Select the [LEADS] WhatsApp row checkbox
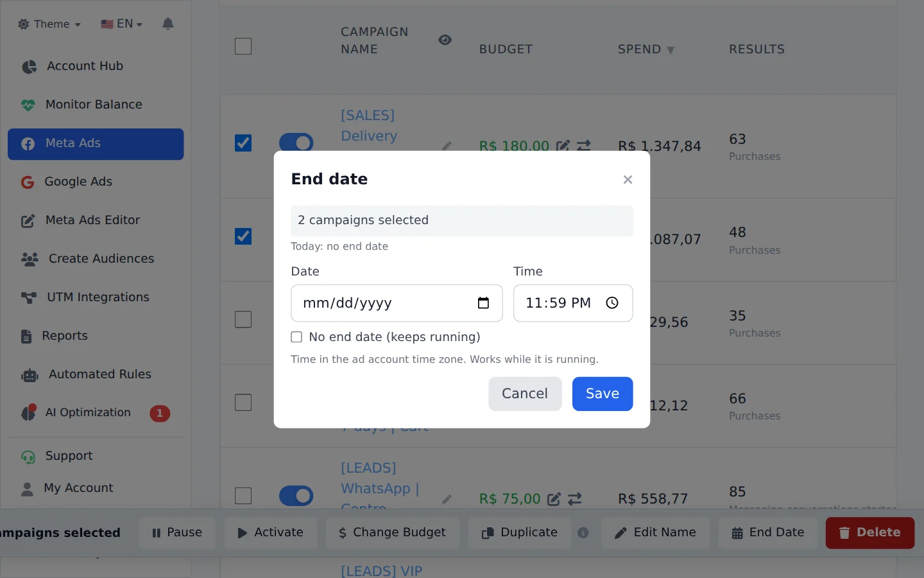924x578 pixels. tap(243, 496)
